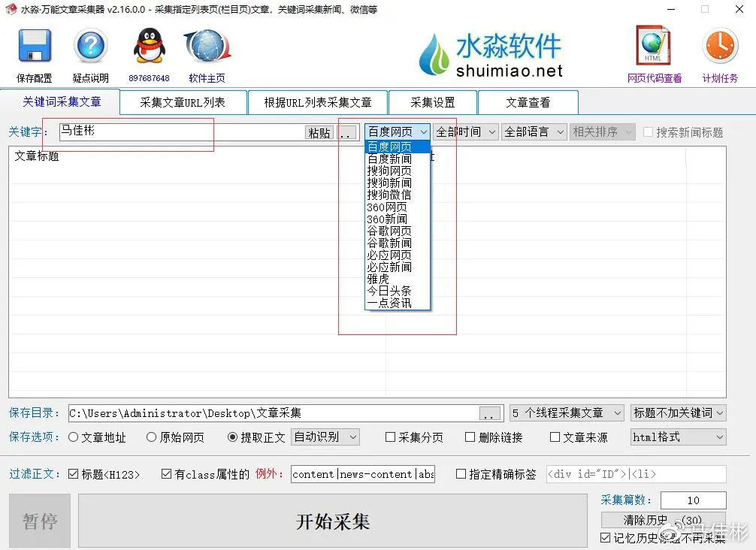Toggle the 搜索新闻标题 checkbox
This screenshot has height=550, width=756.
click(649, 132)
